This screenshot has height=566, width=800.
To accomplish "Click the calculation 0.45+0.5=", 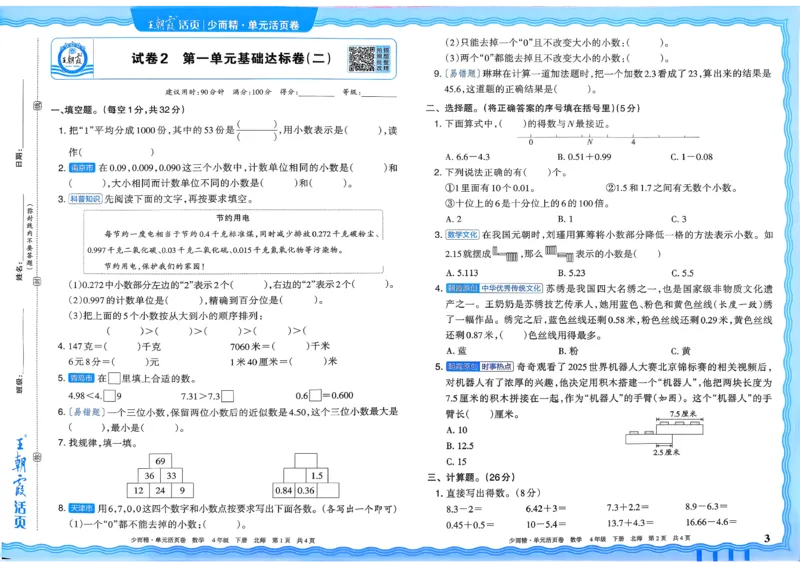I will point(470,524).
